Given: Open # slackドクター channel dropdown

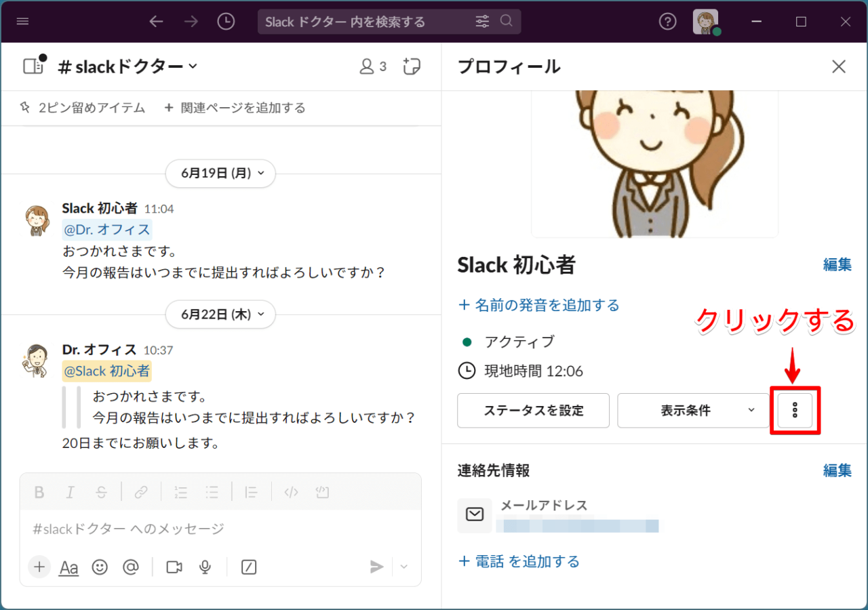Looking at the screenshot, I should point(128,66).
